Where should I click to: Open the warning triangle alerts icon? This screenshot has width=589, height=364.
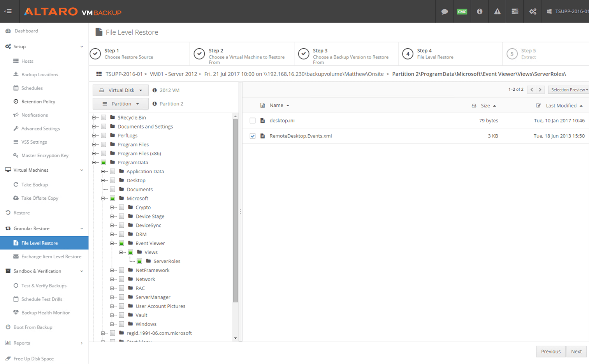tap(498, 11)
